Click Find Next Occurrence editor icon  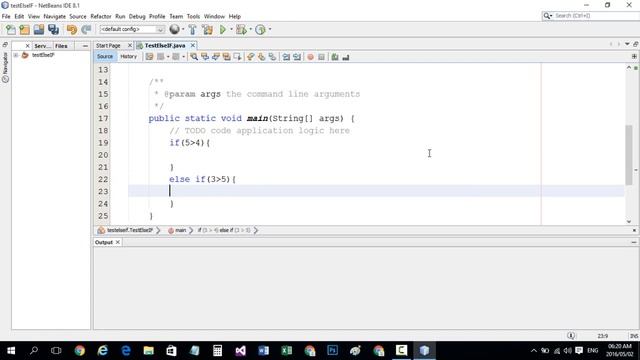(x=216, y=57)
